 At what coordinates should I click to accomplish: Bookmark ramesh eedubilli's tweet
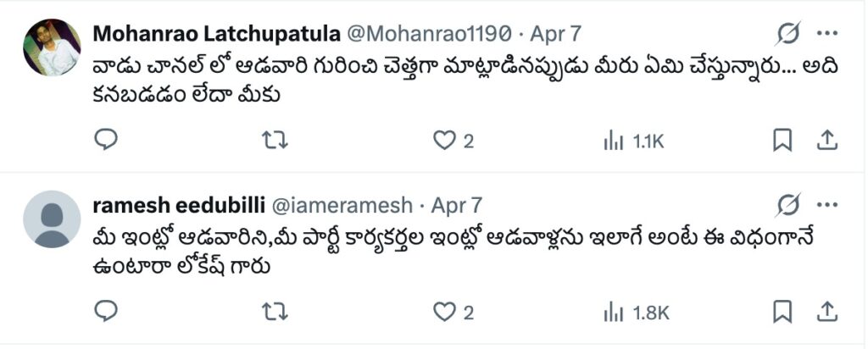click(782, 312)
